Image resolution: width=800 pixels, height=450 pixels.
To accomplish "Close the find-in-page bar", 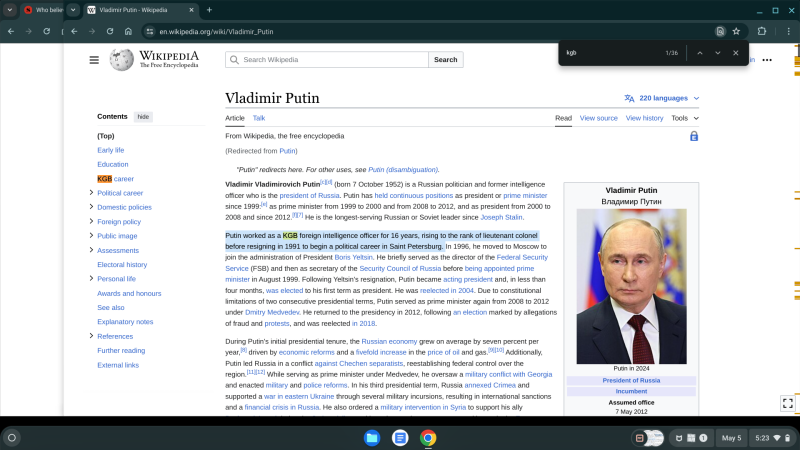I will click(736, 53).
